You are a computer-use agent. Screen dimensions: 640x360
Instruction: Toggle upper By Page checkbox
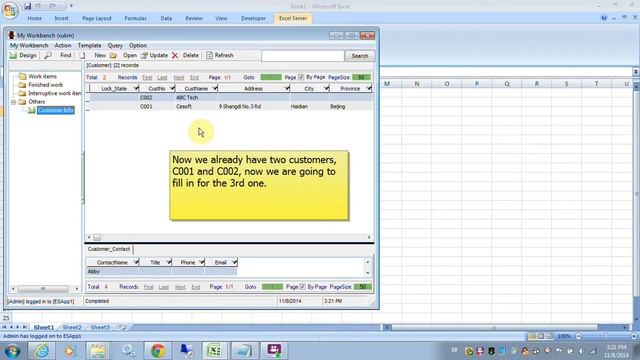(x=301, y=77)
